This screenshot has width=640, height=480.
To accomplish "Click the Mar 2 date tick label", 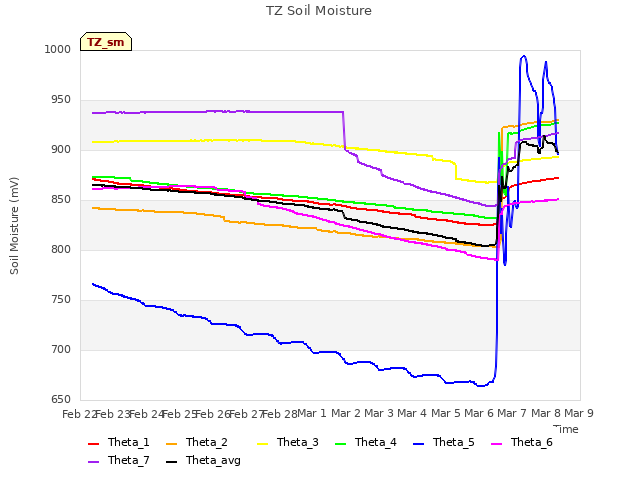I will (x=346, y=413).
